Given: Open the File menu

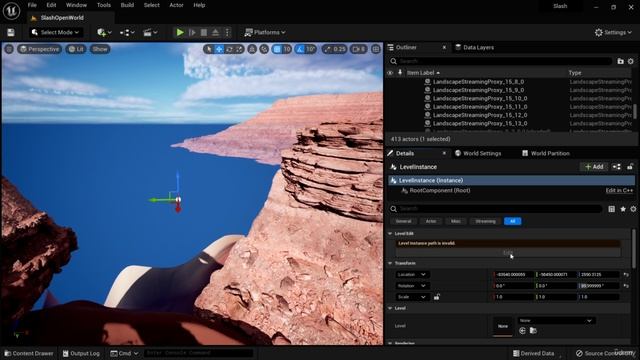Looking at the screenshot, I should 32,5.
